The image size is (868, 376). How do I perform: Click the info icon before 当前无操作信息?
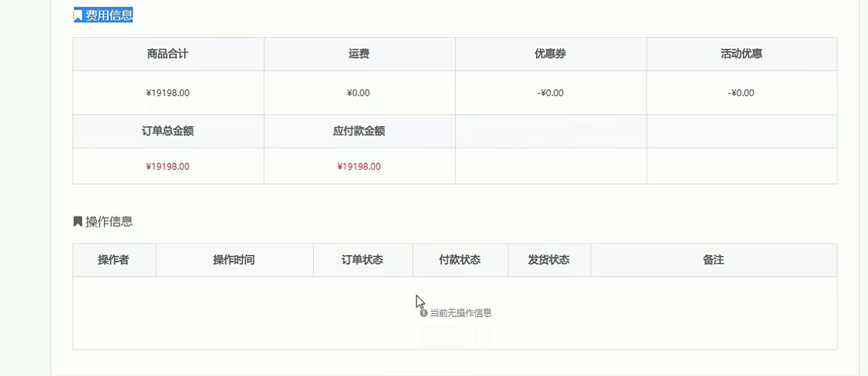[424, 313]
